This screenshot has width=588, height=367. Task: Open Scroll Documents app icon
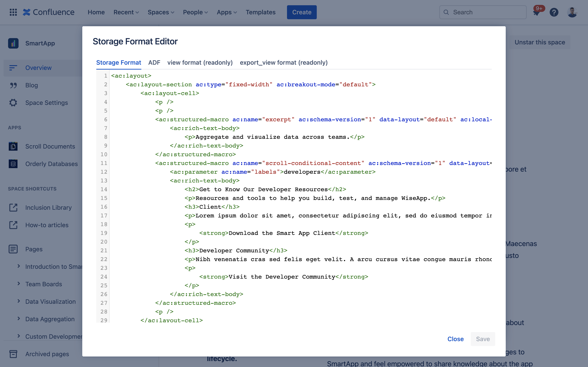[x=13, y=146]
